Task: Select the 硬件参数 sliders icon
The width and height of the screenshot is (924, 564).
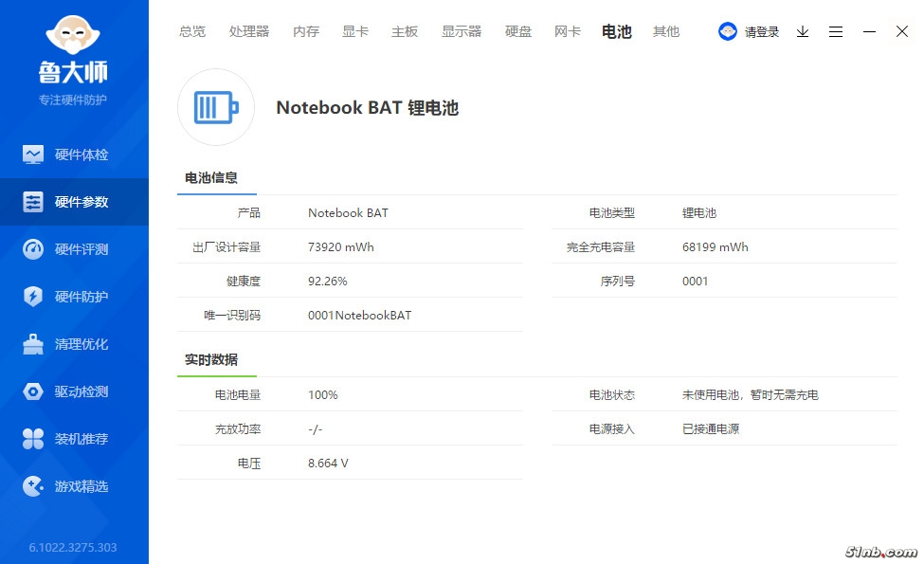Action: point(33,202)
